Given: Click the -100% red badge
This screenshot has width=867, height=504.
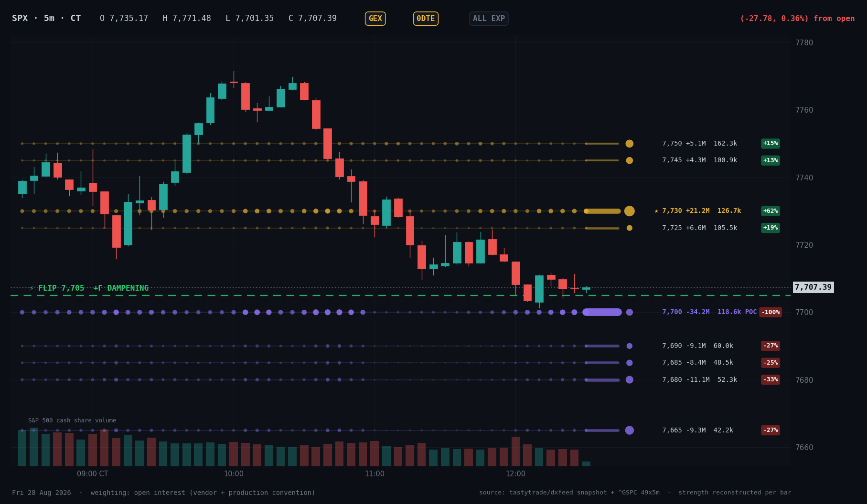Looking at the screenshot, I should tap(770, 312).
